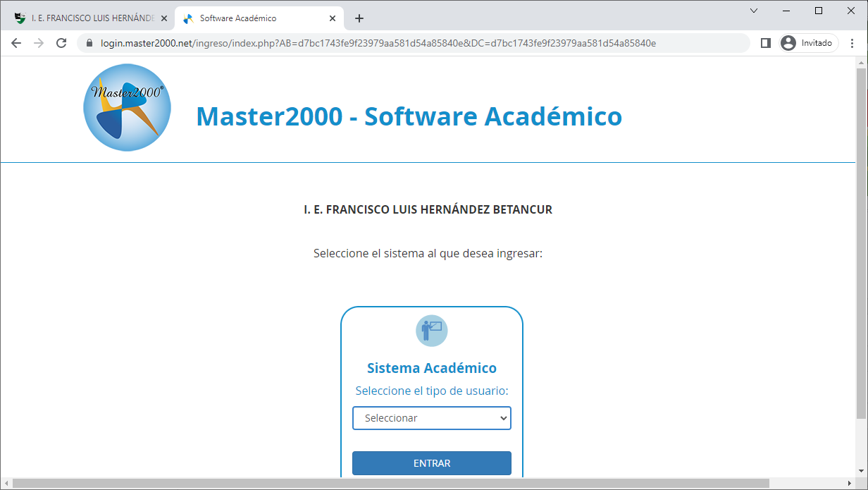Click the Master2000 - Software Académico heading
Screen dimensions: 868x490
409,116
